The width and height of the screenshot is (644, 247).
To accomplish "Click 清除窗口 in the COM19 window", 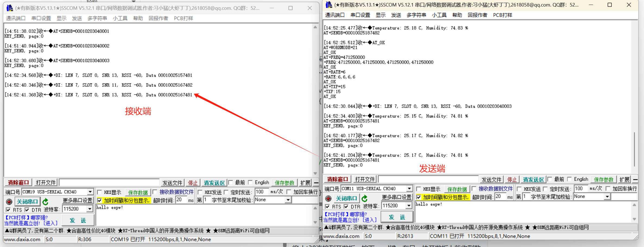I will pos(18,182).
